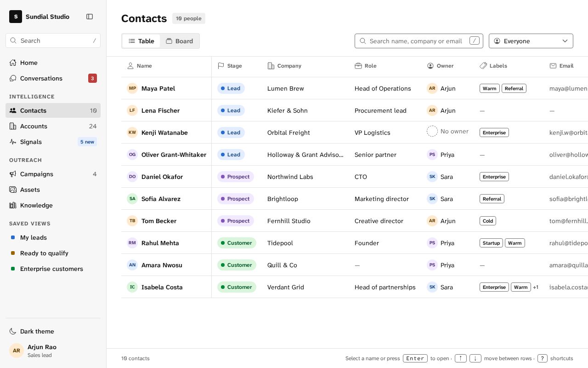Open the Everyone owner filter dropdown
Image resolution: width=588 pixels, height=368 pixels.
pyautogui.click(x=531, y=41)
